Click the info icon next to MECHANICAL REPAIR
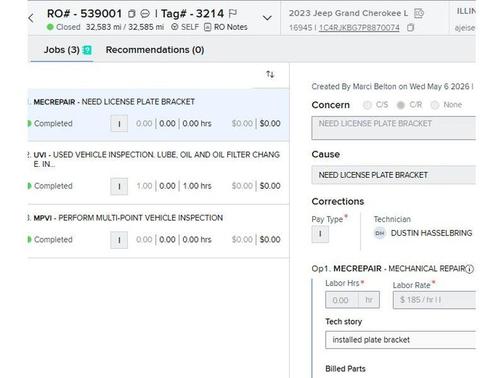 click(x=469, y=269)
